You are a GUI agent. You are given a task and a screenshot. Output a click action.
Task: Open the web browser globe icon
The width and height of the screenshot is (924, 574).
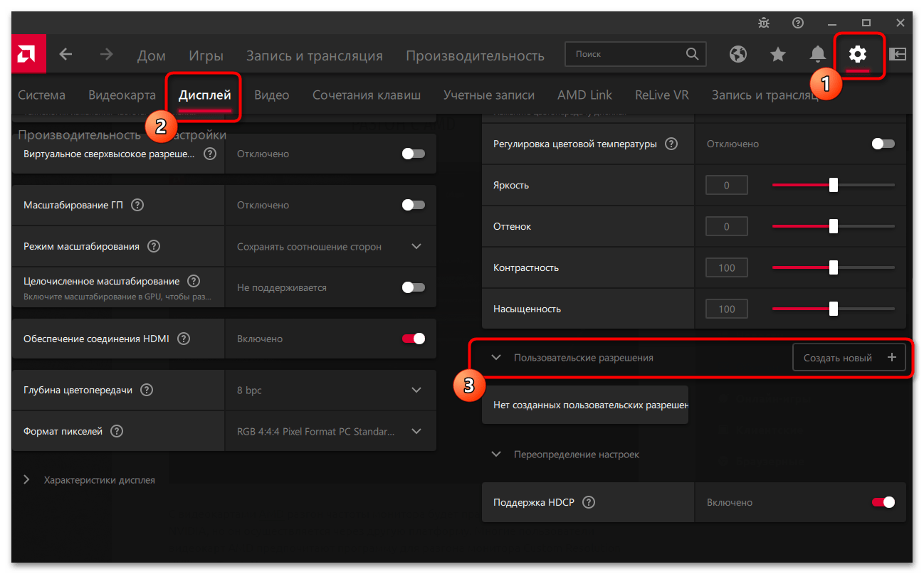point(738,54)
